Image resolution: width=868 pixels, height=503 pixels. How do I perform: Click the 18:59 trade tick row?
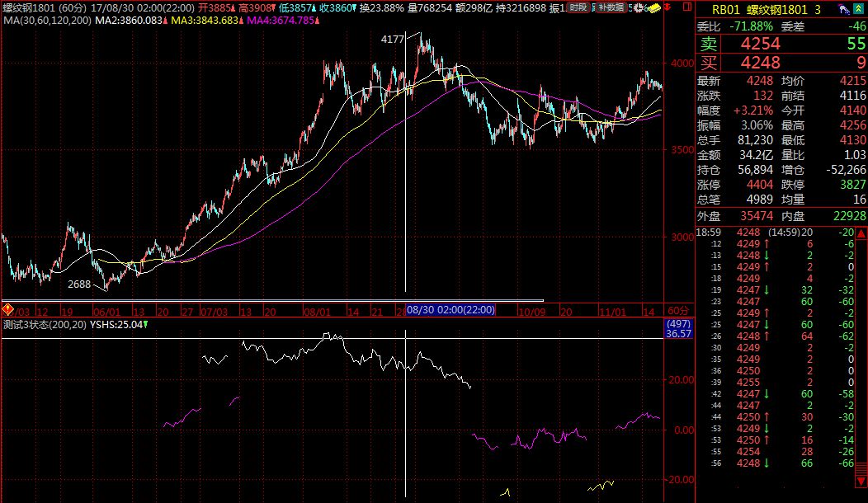point(776,233)
